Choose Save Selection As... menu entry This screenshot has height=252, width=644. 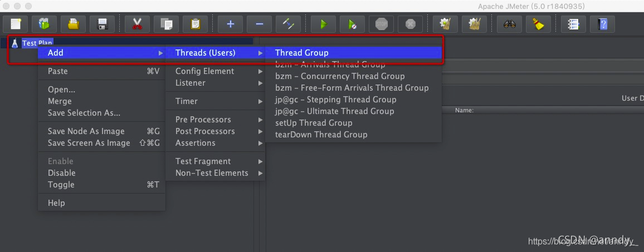tap(101, 112)
